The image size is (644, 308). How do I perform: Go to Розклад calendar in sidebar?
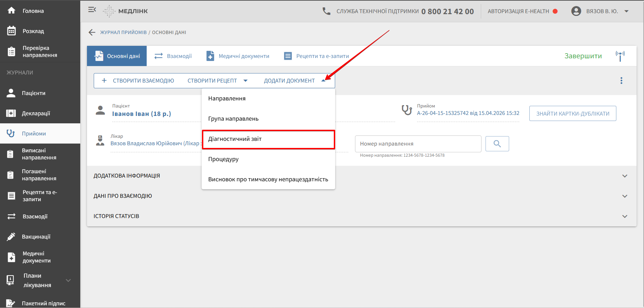33,31
